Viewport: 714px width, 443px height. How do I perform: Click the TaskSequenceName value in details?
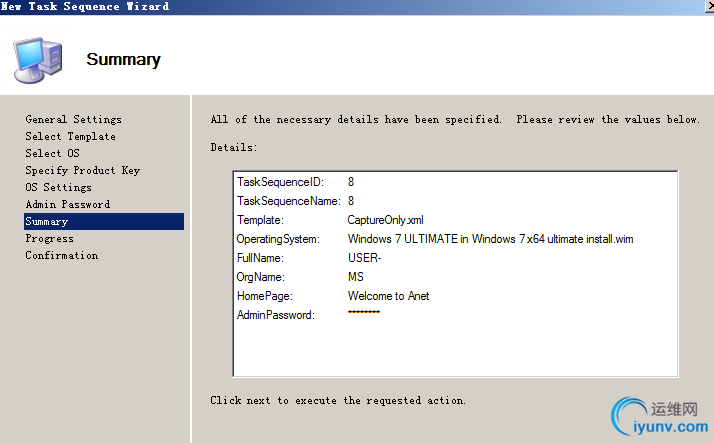(351, 201)
